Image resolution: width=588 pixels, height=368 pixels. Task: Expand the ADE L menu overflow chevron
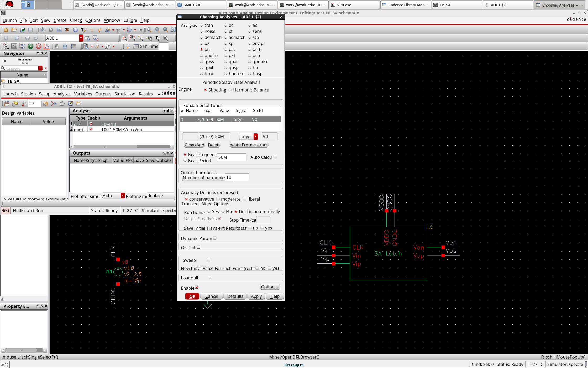point(159,94)
